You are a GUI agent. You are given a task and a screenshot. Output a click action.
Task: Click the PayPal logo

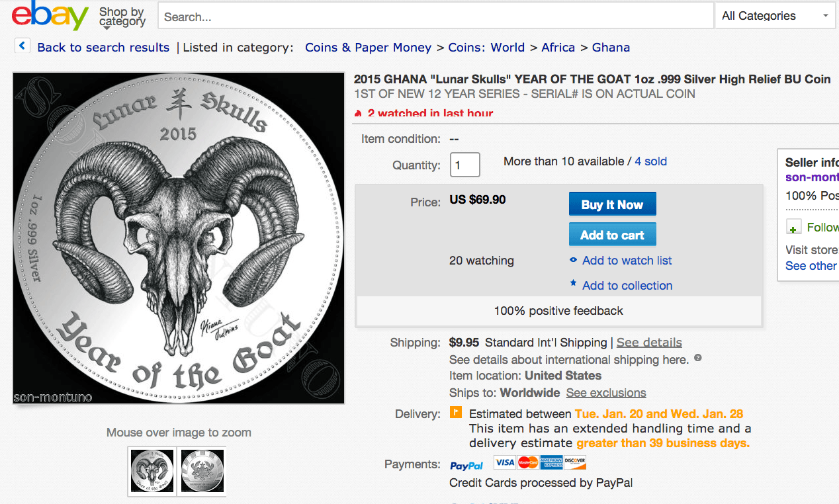point(466,465)
